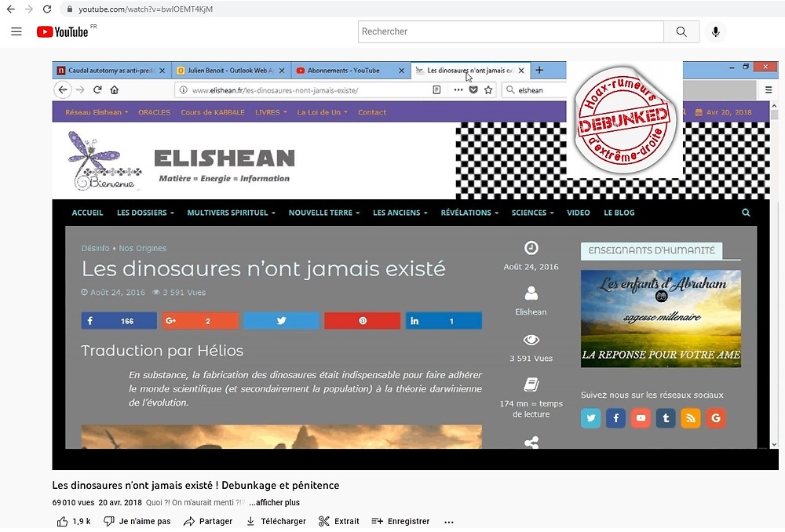Open the "Cours de KABBALE" link

(213, 112)
